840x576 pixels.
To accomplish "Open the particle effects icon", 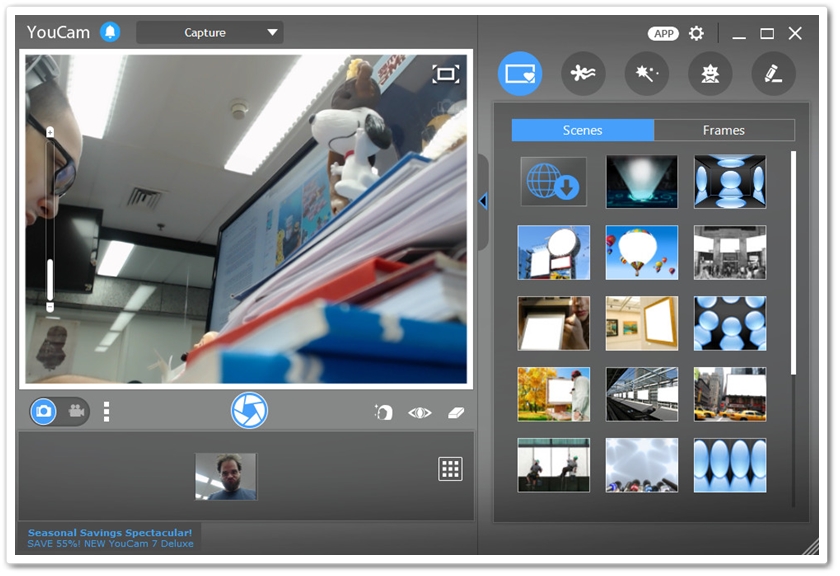I will (x=583, y=73).
